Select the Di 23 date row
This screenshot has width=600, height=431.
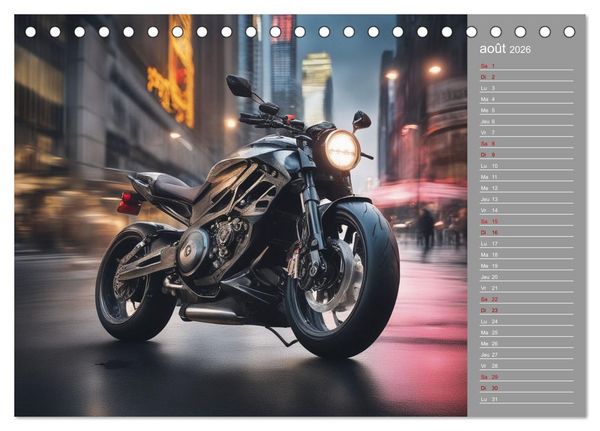(527, 310)
